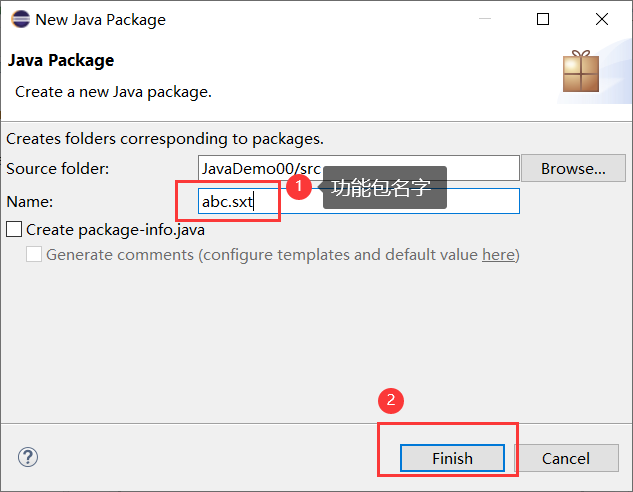Open the 'here' templates configuration link
The image size is (633, 492).
point(499,255)
